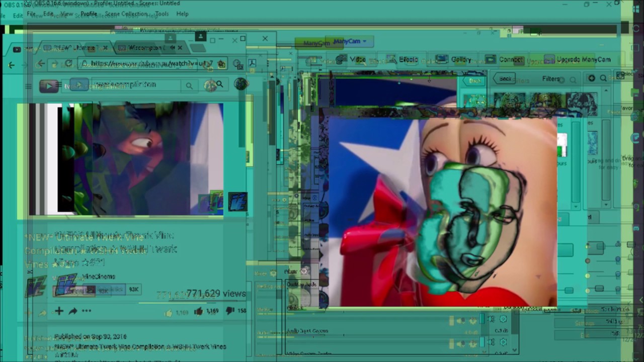The width and height of the screenshot is (644, 362).
Task: Click the Back button beside Filters
Action: pos(505,79)
